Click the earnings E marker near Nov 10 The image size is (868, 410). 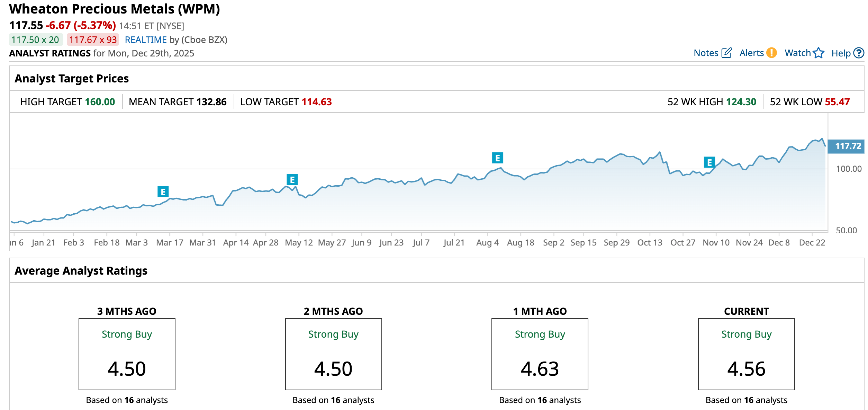click(x=709, y=162)
